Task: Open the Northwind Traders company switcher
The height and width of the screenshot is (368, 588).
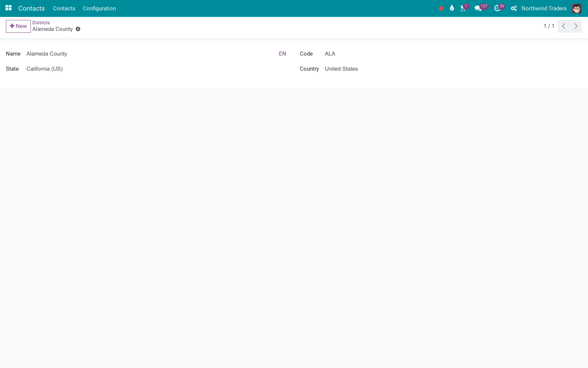Action: pos(544,8)
